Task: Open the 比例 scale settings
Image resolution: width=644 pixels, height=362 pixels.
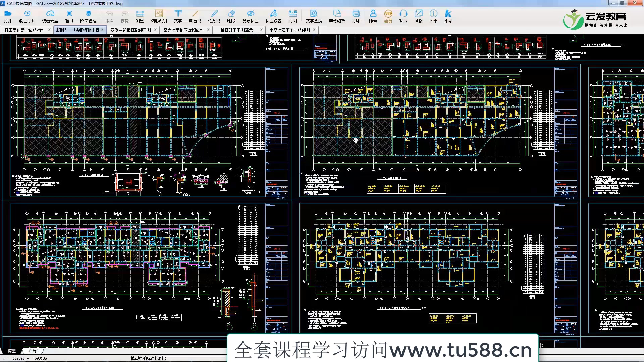Action: pyautogui.click(x=292, y=15)
